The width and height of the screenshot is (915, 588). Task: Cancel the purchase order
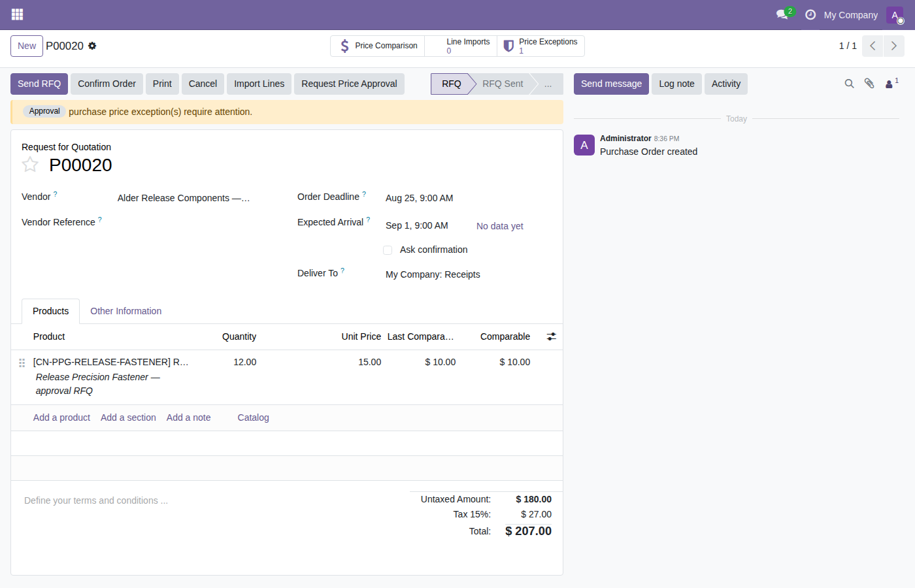click(x=203, y=84)
